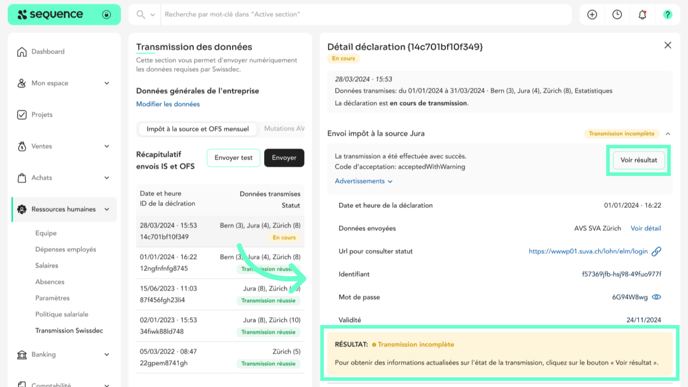Image resolution: width=688 pixels, height=387 pixels.
Task: Select declaration row 87f456fgh23li4
Action: point(220,295)
